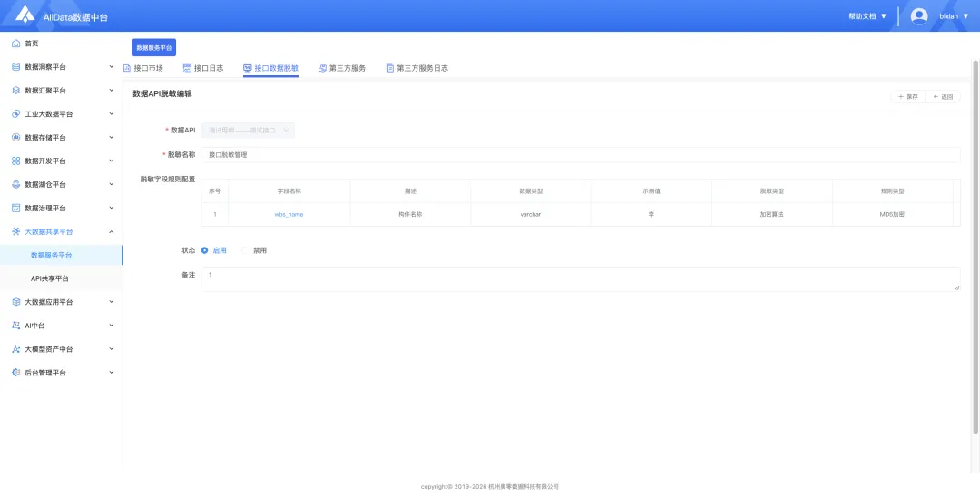The height and width of the screenshot is (497, 980).
Task: Click the 大数据应用平台 sidebar icon
Action: pyautogui.click(x=16, y=302)
